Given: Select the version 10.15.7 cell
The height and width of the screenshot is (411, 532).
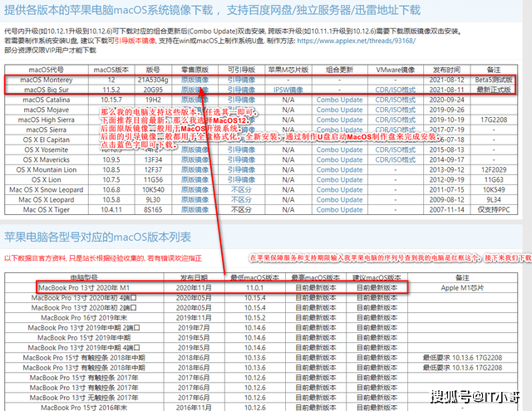Looking at the screenshot, I should click(x=111, y=100).
